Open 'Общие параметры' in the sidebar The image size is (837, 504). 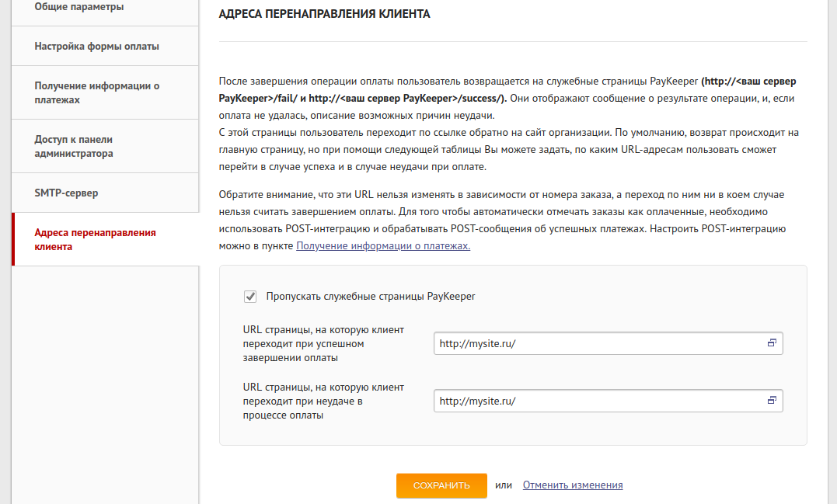pyautogui.click(x=79, y=7)
